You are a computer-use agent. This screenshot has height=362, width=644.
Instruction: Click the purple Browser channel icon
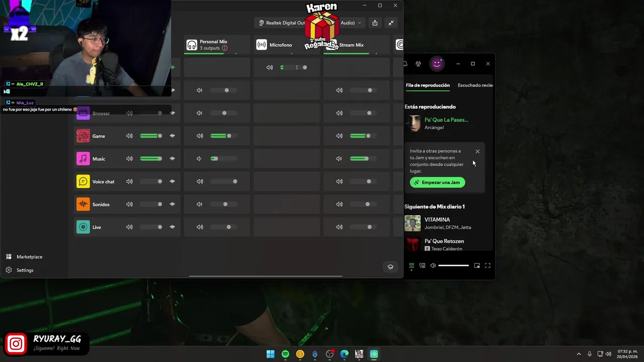click(x=83, y=113)
